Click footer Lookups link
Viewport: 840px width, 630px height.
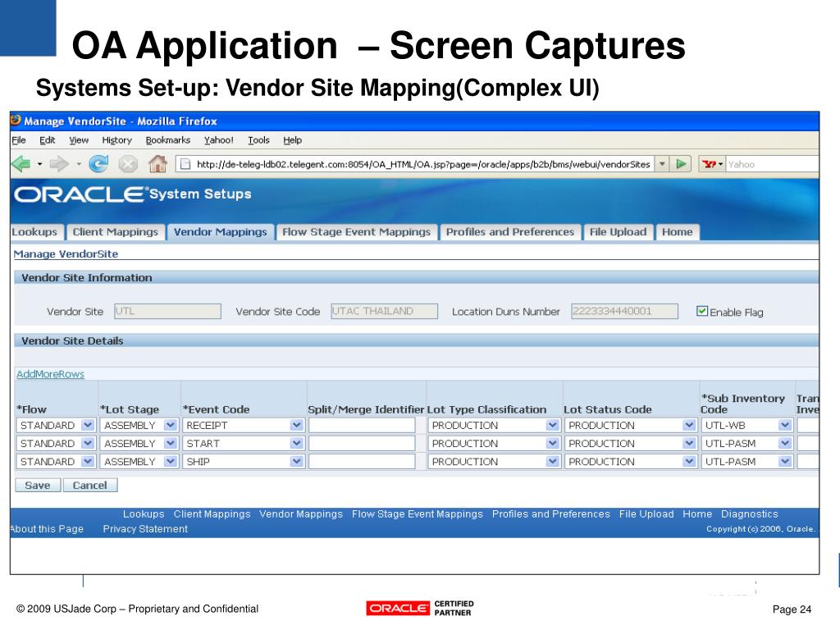[144, 514]
